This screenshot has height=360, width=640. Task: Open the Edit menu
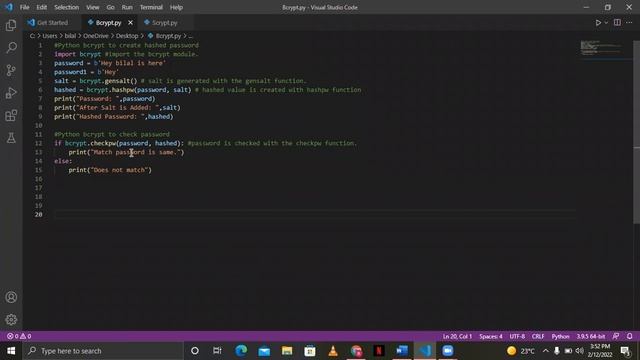42,7
